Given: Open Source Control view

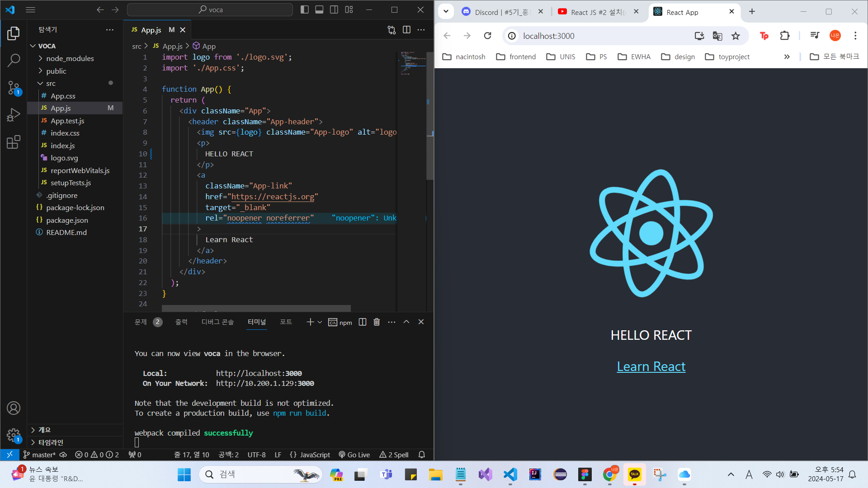Looking at the screenshot, I should coord(14,88).
